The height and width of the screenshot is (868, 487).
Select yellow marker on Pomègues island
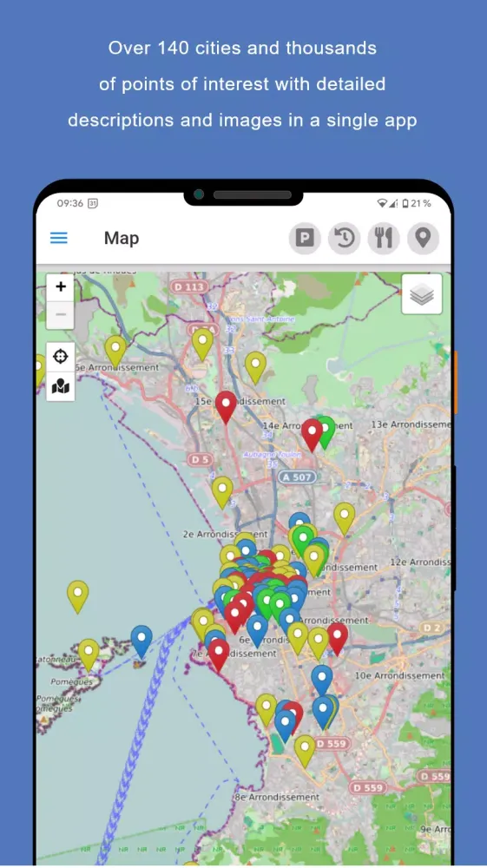[89, 654]
